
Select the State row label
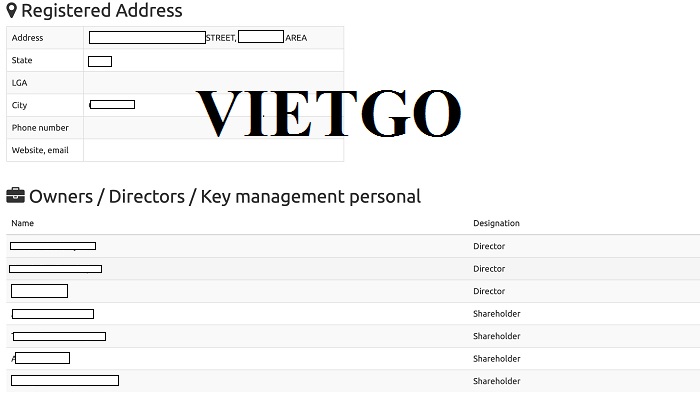(x=22, y=60)
